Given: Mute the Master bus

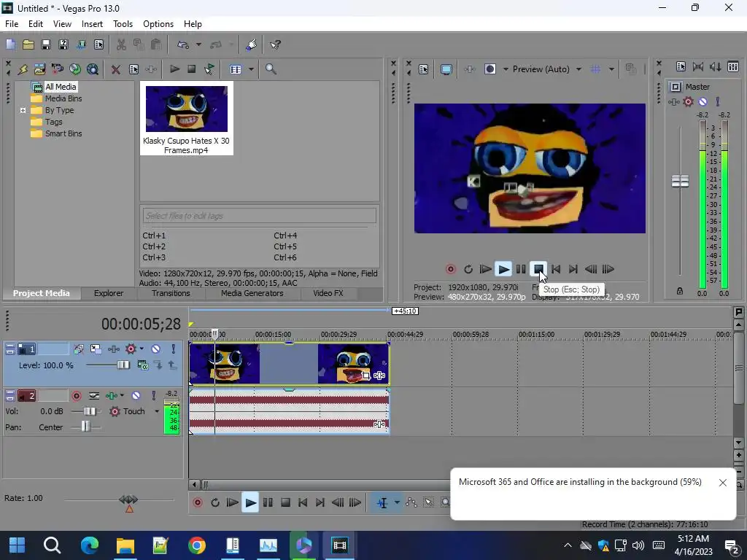Looking at the screenshot, I should tap(703, 102).
